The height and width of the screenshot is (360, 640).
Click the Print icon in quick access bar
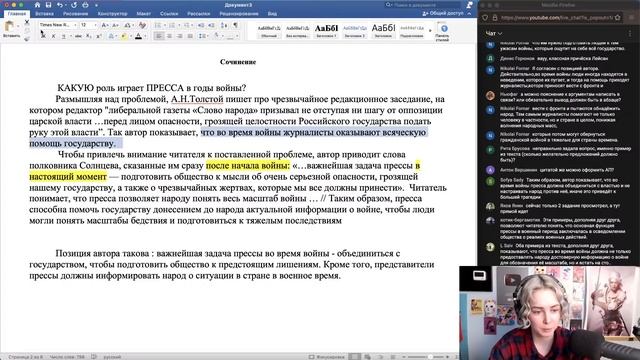pos(85,5)
